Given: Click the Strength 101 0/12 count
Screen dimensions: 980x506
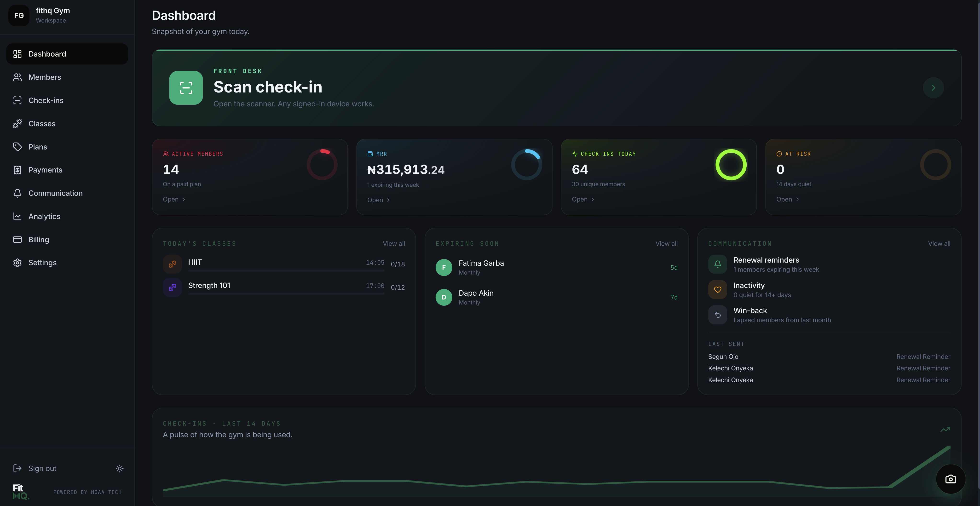Looking at the screenshot, I should [398, 288].
